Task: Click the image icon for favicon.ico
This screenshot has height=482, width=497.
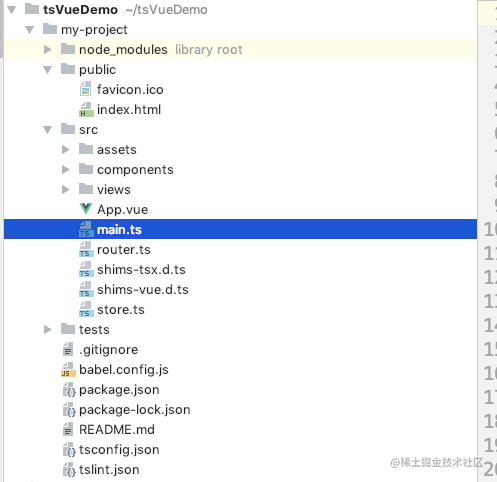Action: pos(86,89)
